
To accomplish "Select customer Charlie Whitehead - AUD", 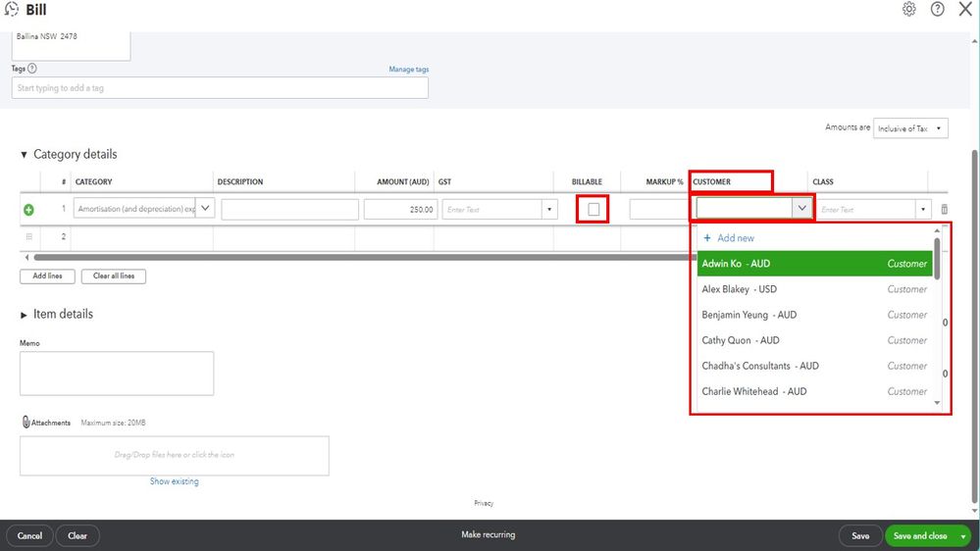I will point(814,392).
